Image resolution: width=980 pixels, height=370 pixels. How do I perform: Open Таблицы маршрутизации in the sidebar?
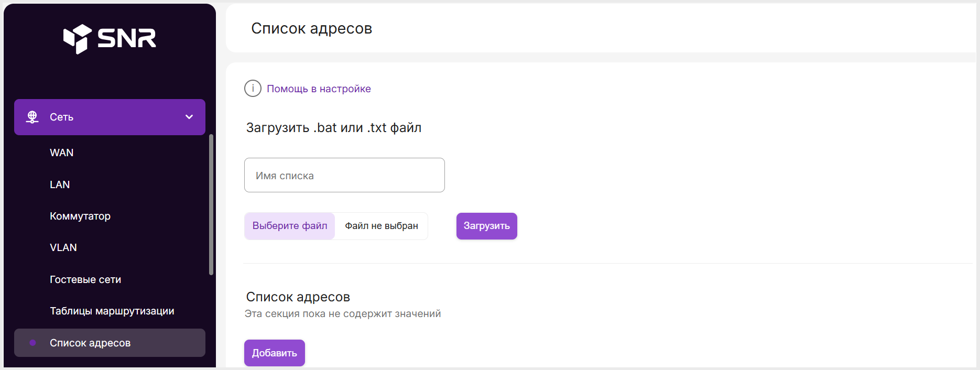click(112, 311)
